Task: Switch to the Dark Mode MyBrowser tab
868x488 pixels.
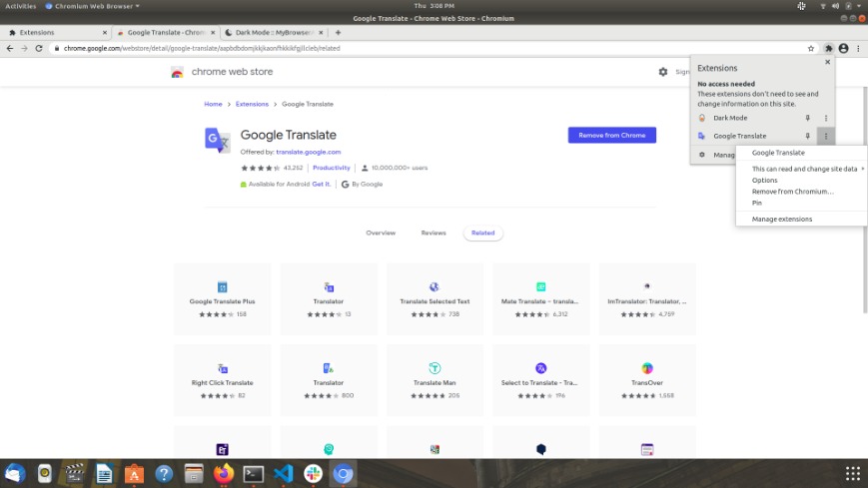Action: coord(274,33)
